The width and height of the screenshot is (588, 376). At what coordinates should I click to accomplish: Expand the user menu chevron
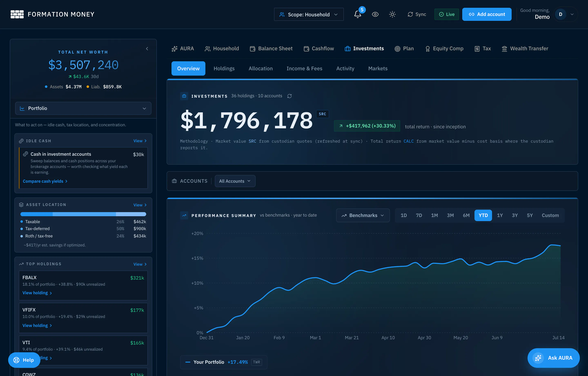coord(572,15)
